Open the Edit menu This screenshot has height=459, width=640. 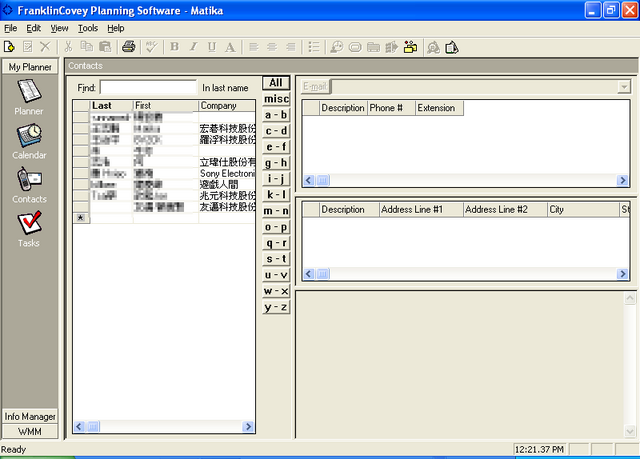[x=33, y=28]
